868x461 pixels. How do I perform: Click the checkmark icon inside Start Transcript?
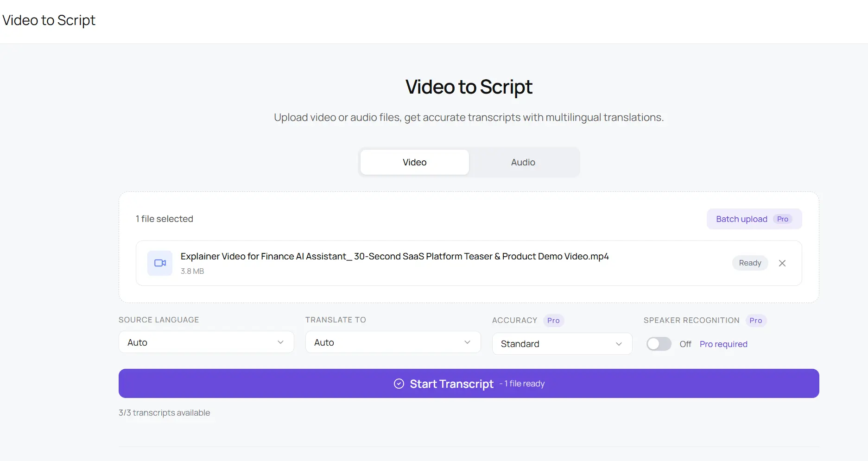(x=399, y=384)
